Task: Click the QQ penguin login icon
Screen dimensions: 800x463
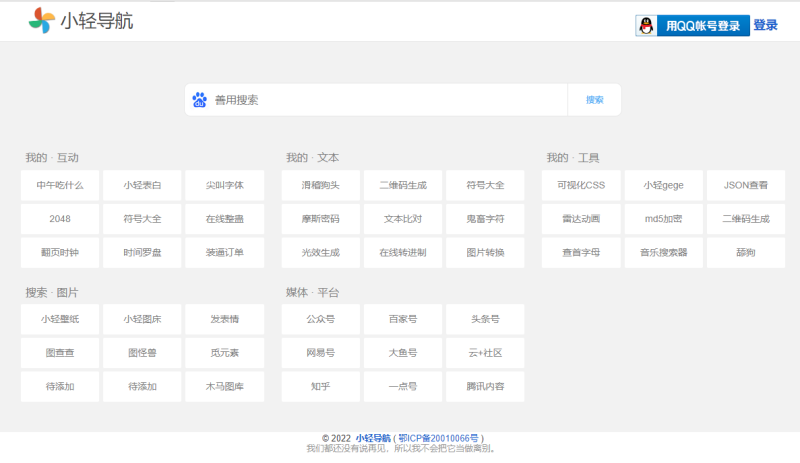Action: point(647,26)
